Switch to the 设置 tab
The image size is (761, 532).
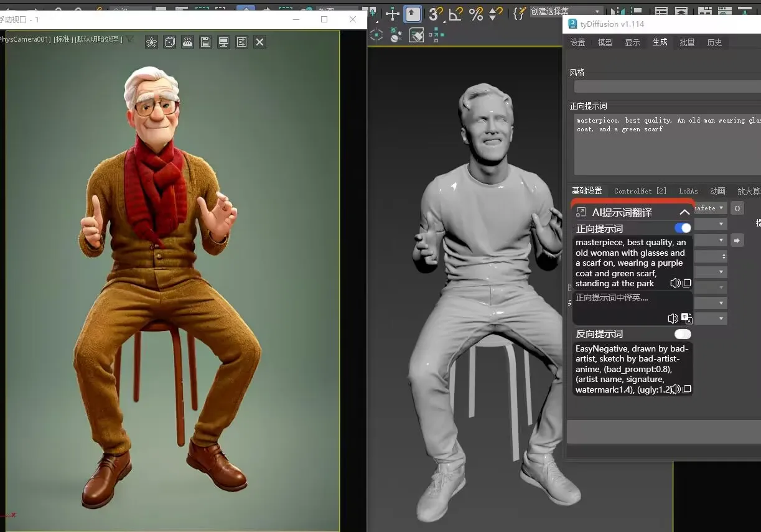coord(578,42)
